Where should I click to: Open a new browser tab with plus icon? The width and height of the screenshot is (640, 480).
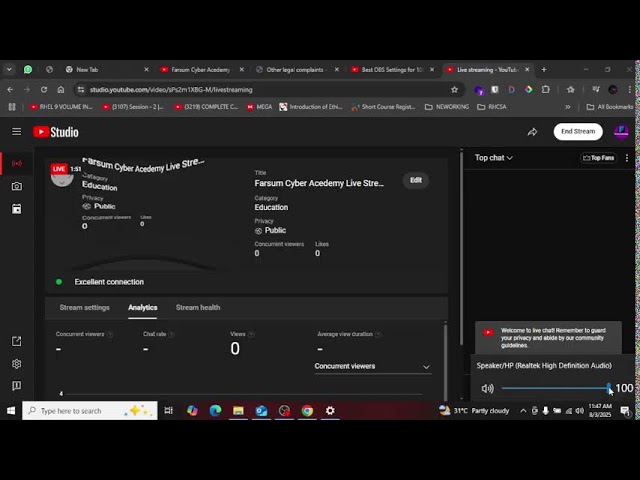tap(544, 69)
